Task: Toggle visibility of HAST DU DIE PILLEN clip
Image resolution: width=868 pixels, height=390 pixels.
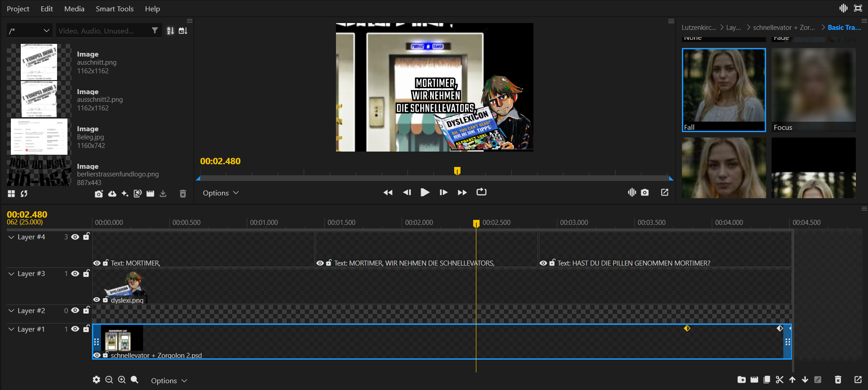Action: [x=543, y=263]
